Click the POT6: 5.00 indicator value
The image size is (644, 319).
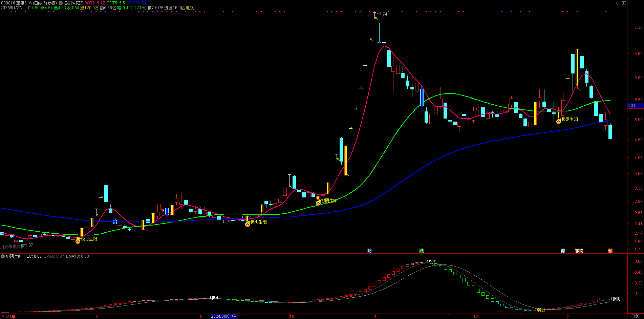(x=139, y=3)
